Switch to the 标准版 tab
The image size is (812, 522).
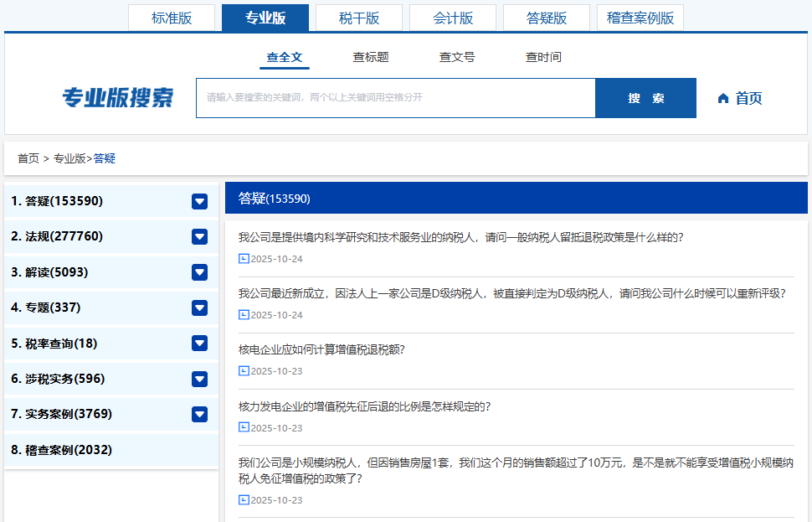coord(172,18)
